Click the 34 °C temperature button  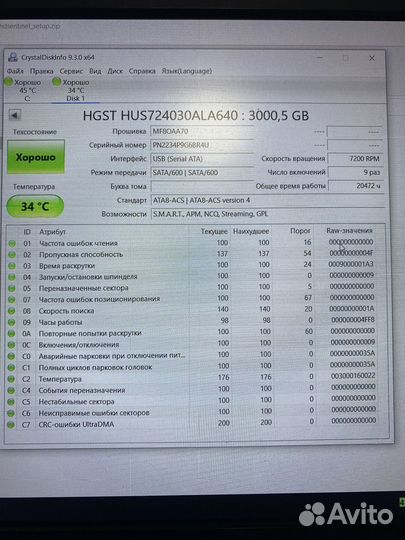pos(35,206)
